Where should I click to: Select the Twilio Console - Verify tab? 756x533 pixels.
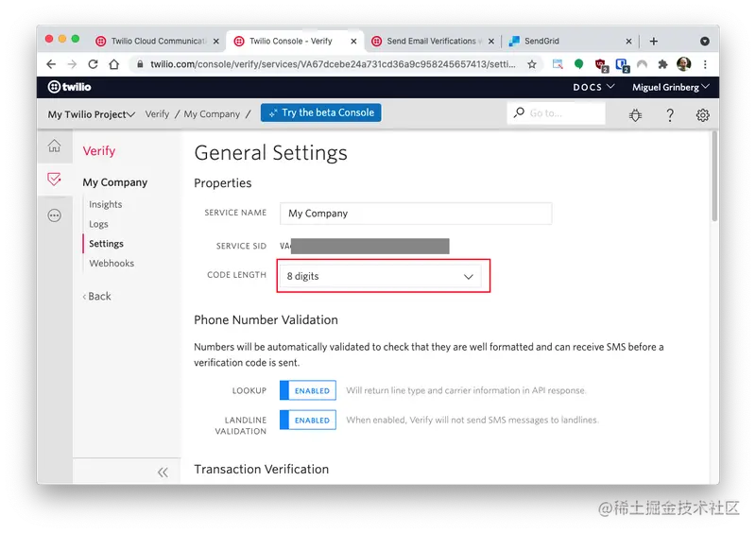tap(295, 41)
